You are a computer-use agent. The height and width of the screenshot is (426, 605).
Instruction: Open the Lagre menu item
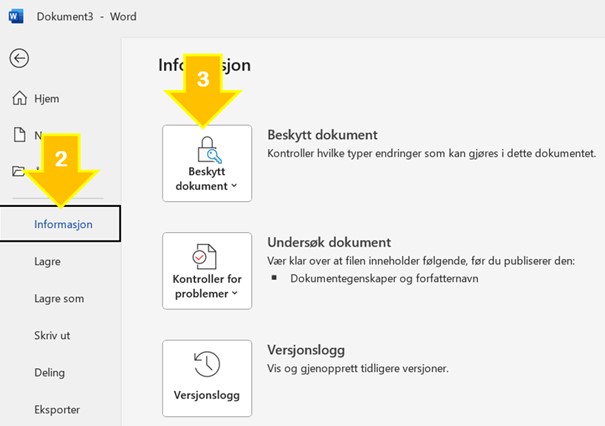pyautogui.click(x=47, y=261)
